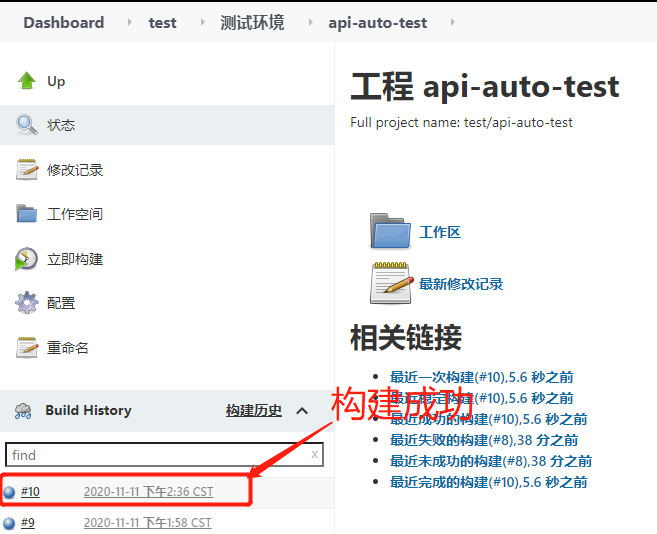The image size is (657, 534).
Task: Click the large folder icon beside 工作区
Action: click(390, 231)
